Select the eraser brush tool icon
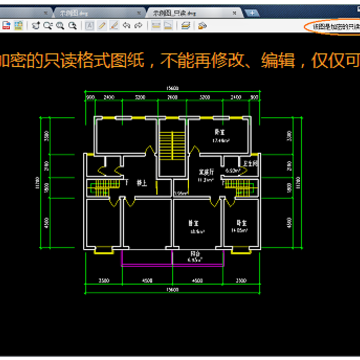Viewport: 360px width, 360px height. click(114, 25)
